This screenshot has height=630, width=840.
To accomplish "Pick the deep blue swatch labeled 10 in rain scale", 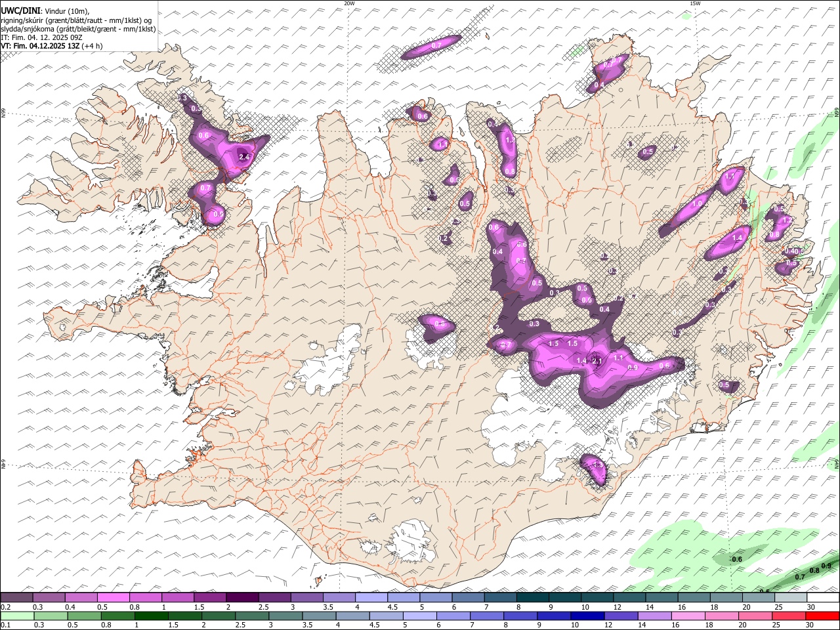I will click(587, 616).
